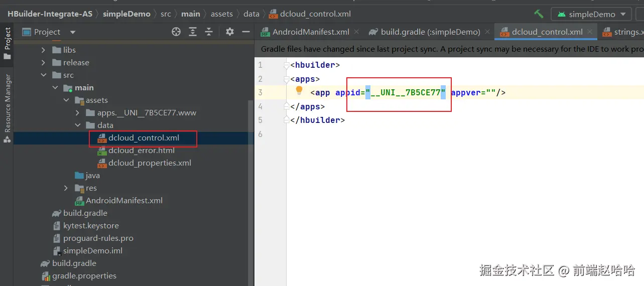The height and width of the screenshot is (286, 644).
Task: Click line number 6 in the gutter
Action: (260, 134)
